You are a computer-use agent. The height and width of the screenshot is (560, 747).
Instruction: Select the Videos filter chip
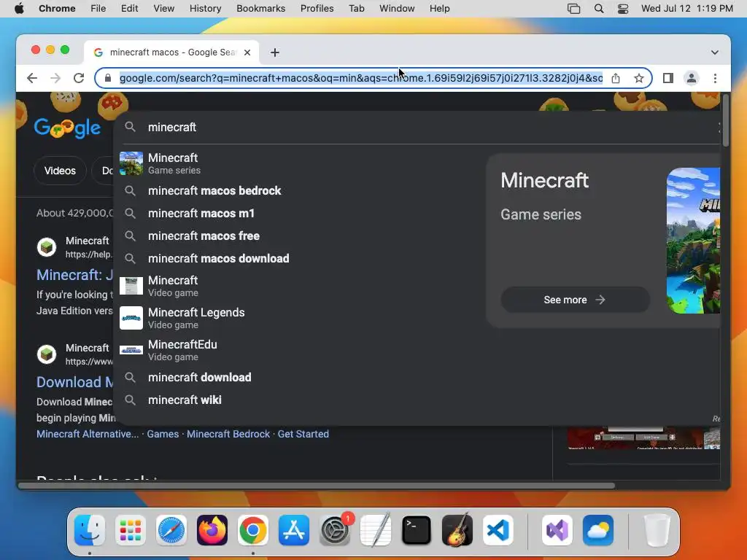point(60,171)
